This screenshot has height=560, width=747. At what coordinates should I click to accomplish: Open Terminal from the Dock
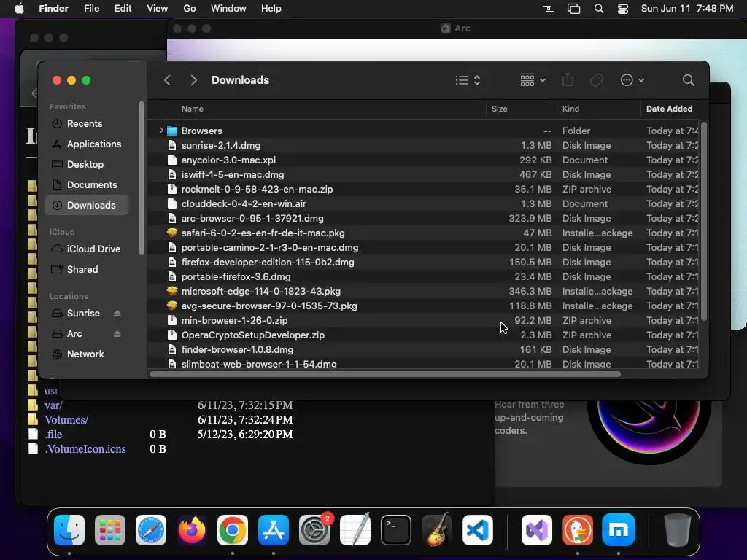(396, 530)
